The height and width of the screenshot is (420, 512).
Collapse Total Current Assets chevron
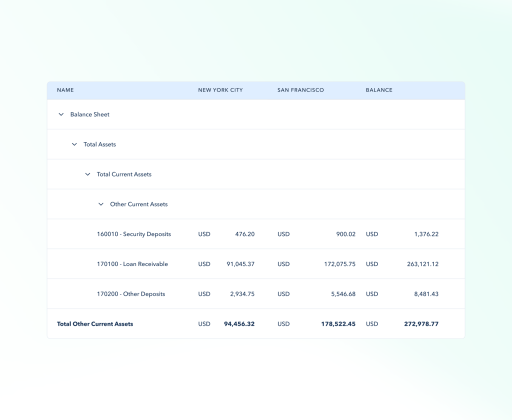(x=87, y=174)
